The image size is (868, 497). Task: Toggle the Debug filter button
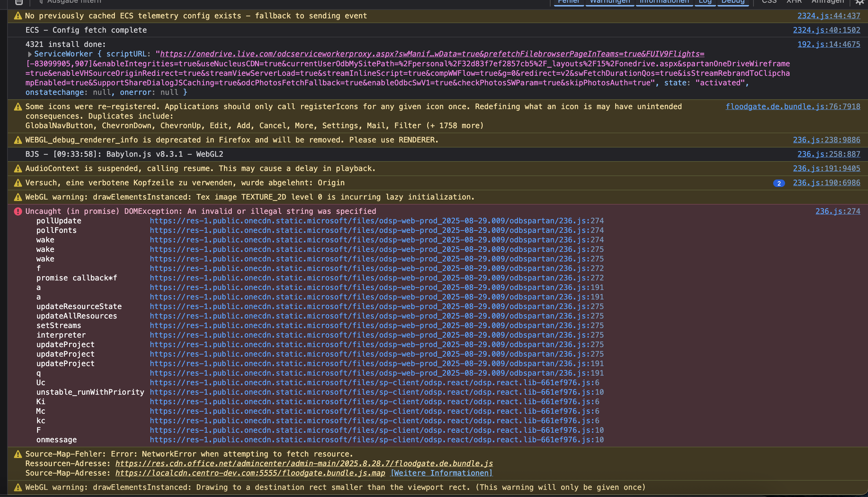733,2
